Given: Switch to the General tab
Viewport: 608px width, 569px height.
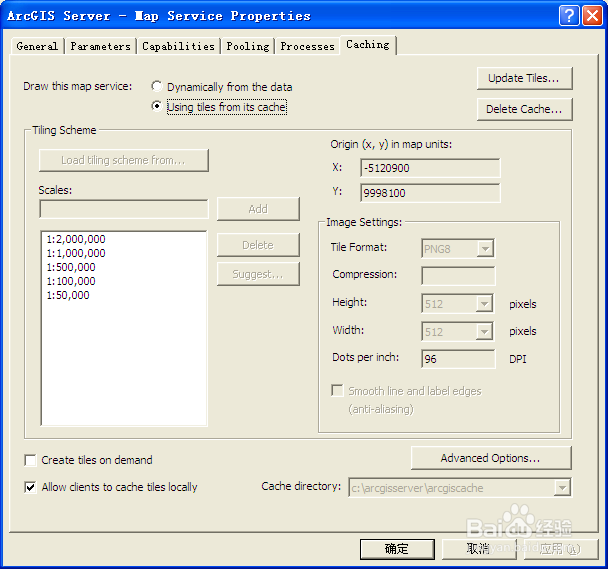Looking at the screenshot, I should click(x=37, y=46).
